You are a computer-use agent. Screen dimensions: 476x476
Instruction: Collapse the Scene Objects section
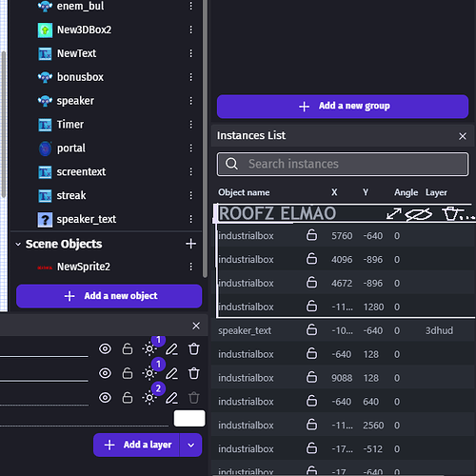click(x=18, y=244)
